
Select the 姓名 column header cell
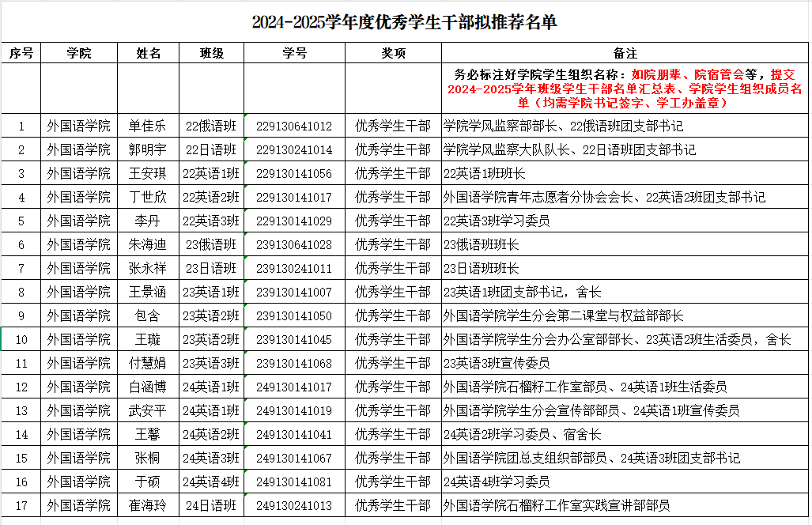(148, 53)
